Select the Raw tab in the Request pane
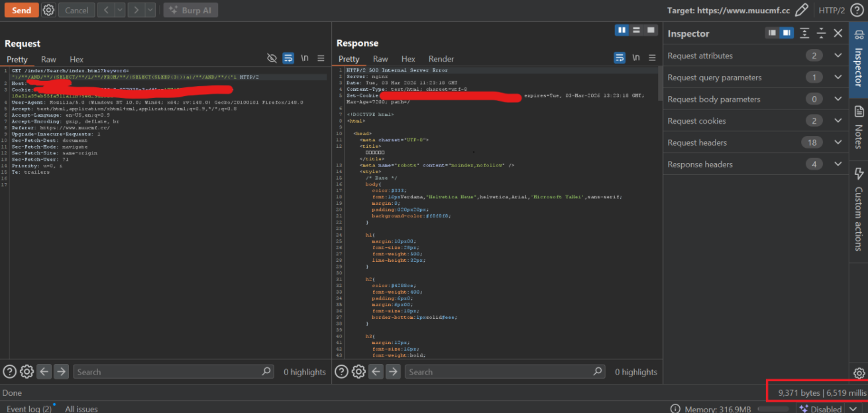 [48, 60]
